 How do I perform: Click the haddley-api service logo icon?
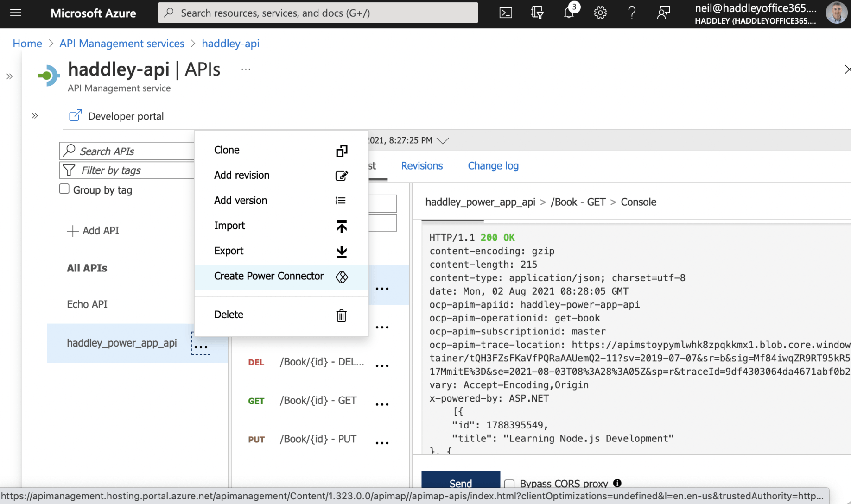pyautogui.click(x=49, y=76)
